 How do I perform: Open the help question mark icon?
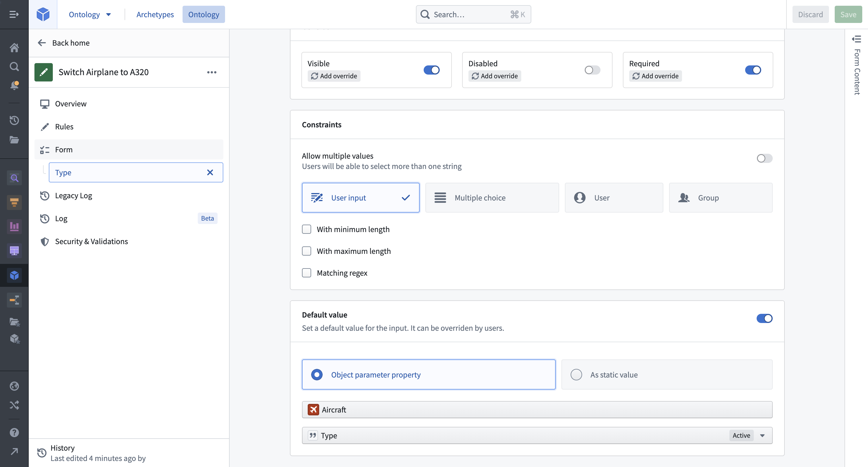click(14, 432)
